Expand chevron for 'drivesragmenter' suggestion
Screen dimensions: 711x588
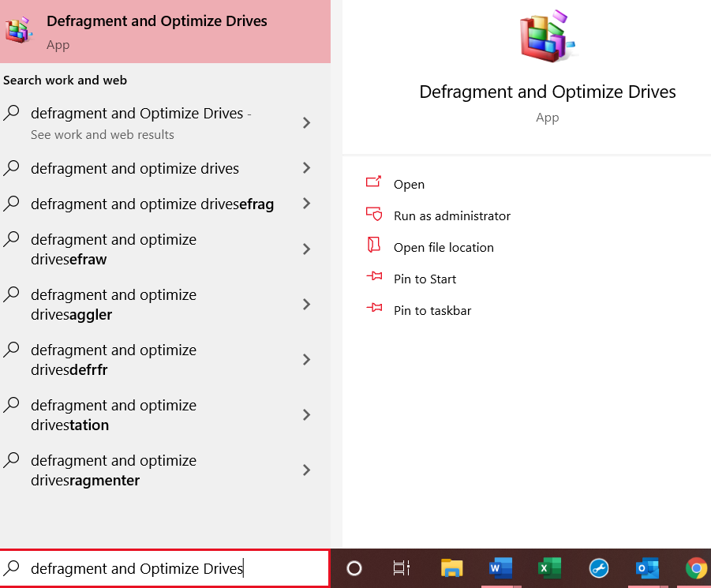point(306,470)
